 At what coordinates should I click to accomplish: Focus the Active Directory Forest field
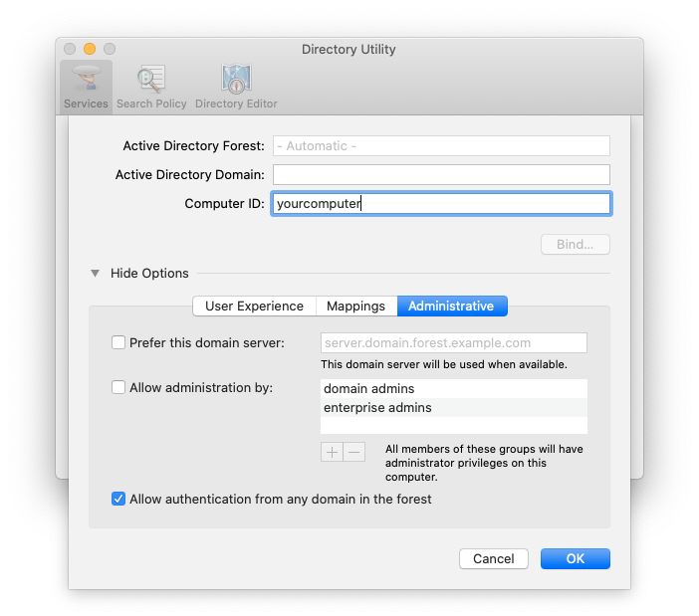coord(441,145)
